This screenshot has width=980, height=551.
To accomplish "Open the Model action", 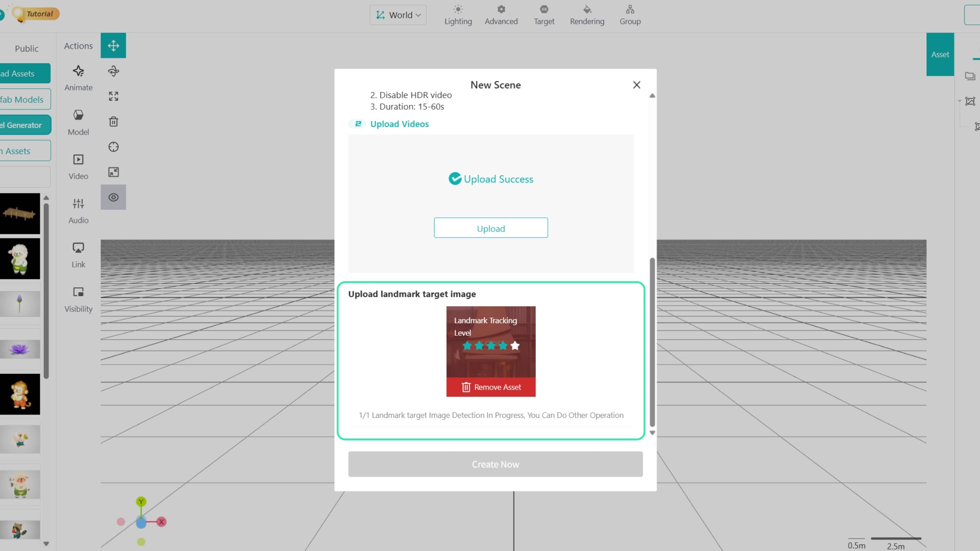I will 78,122.
